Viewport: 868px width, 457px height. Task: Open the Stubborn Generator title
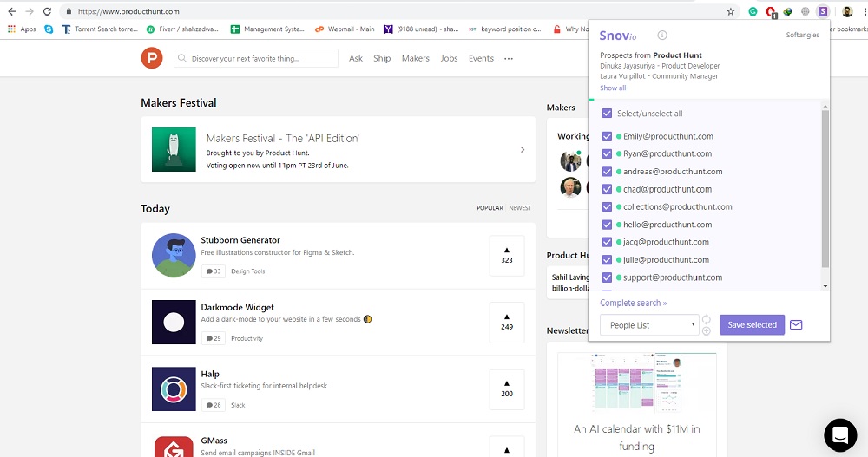click(x=240, y=240)
